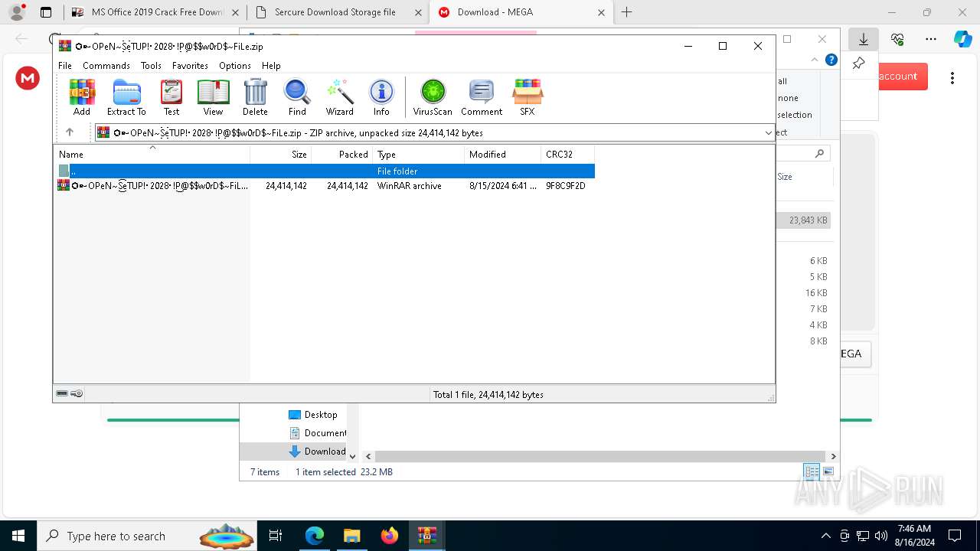980x551 pixels.
Task: Open the Options menu
Action: (235, 66)
